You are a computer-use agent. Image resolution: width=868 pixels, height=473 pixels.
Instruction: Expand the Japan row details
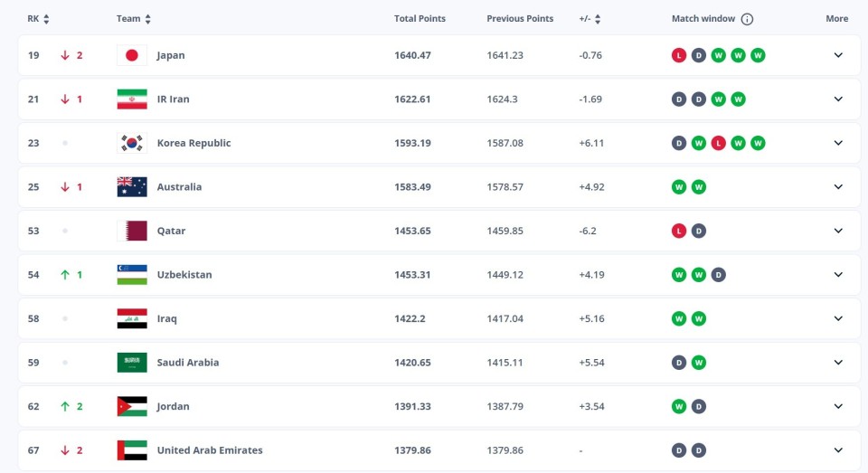[x=838, y=55]
